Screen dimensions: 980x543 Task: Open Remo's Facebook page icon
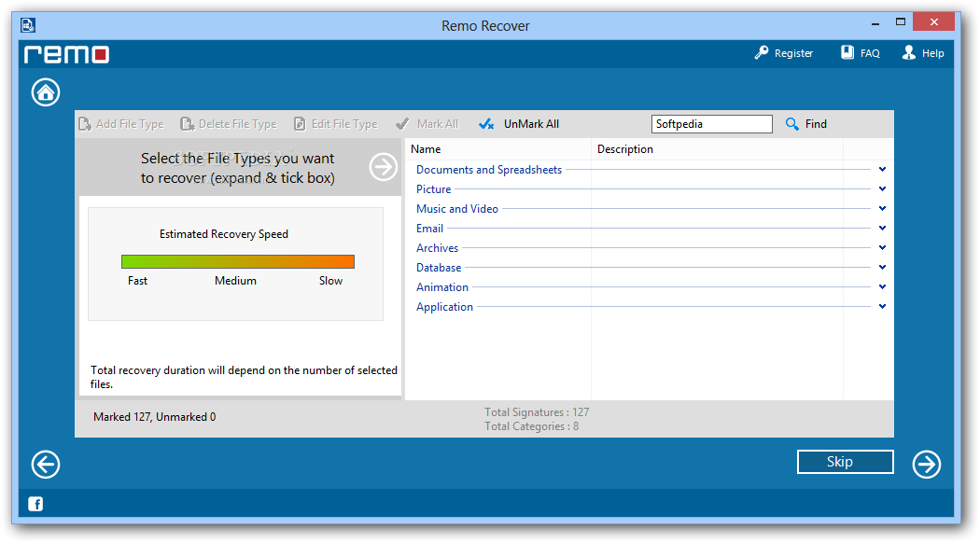click(35, 504)
